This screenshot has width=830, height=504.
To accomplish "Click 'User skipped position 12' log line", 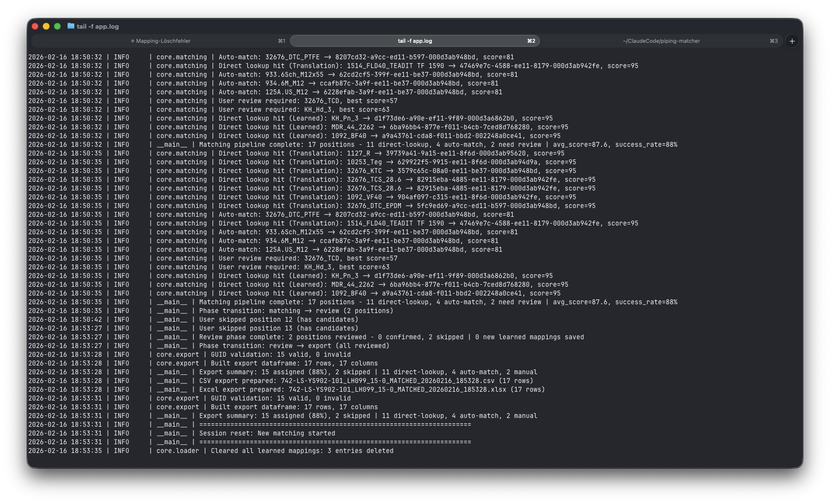I will pyautogui.click(x=278, y=320).
